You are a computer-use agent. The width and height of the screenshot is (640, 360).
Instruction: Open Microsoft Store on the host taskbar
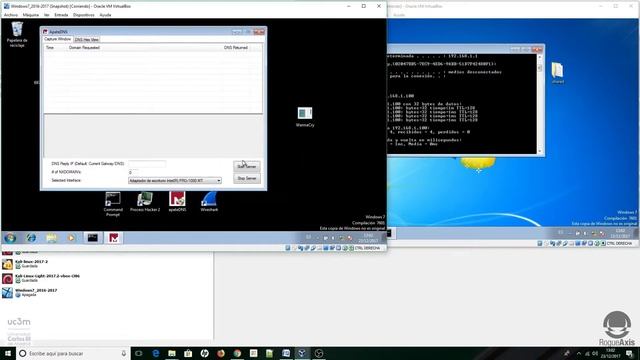coord(188,353)
